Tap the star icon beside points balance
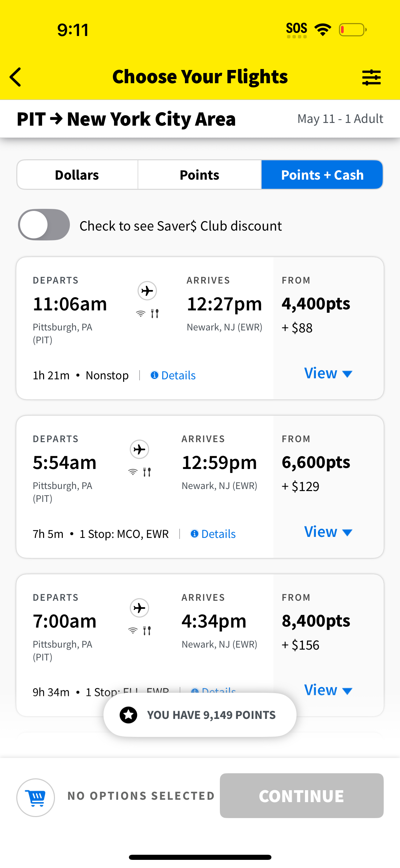 click(x=129, y=715)
